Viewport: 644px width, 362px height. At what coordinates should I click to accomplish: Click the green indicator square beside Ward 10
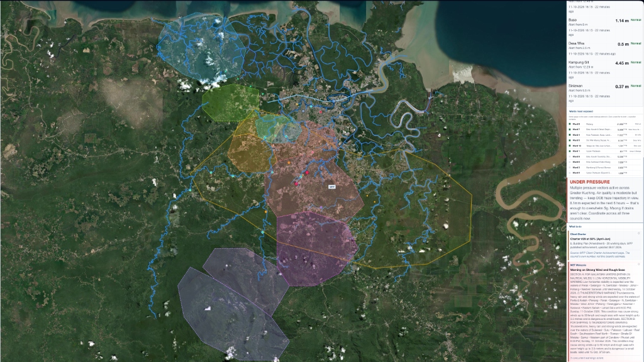(x=570, y=146)
